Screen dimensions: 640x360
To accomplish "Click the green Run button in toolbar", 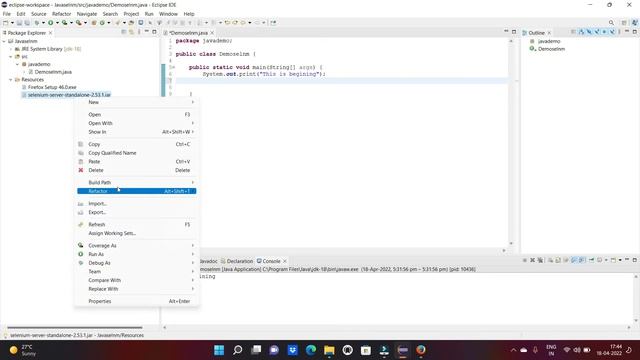I will tap(51, 23).
